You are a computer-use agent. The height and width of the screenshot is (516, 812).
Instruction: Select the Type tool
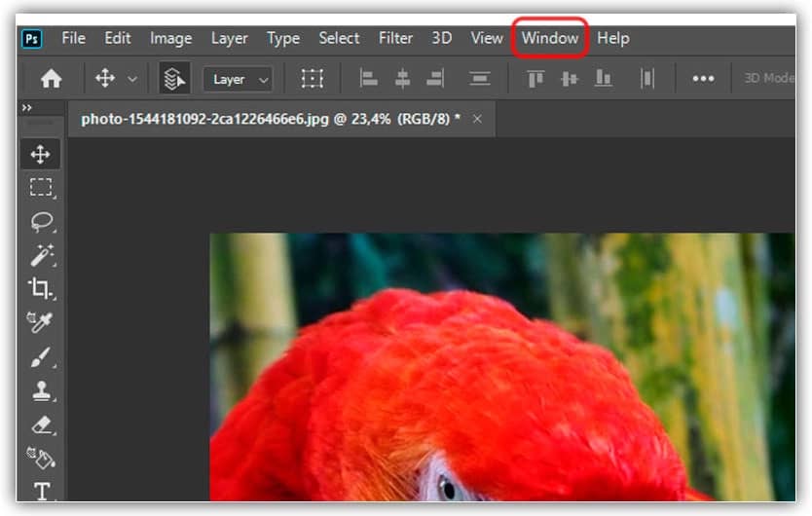point(42,491)
